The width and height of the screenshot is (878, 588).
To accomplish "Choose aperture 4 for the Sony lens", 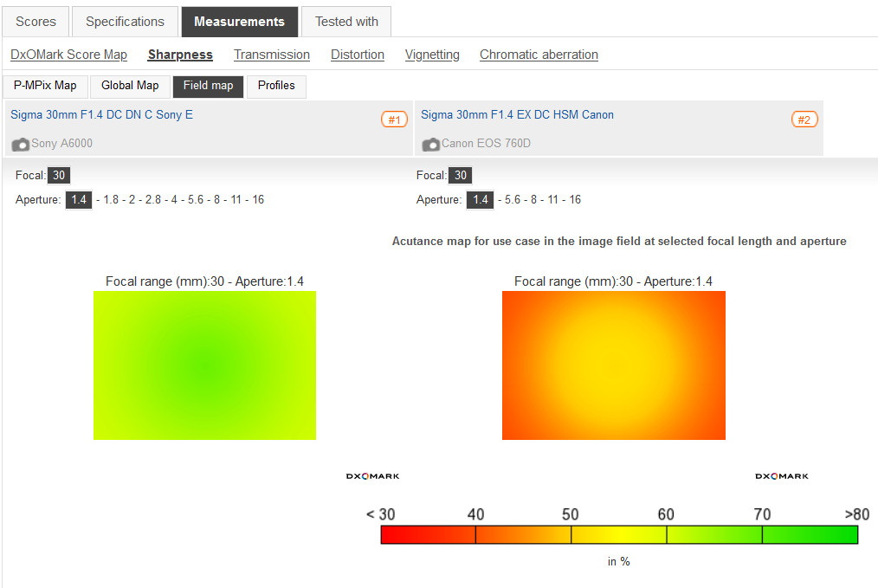I will click(x=174, y=200).
